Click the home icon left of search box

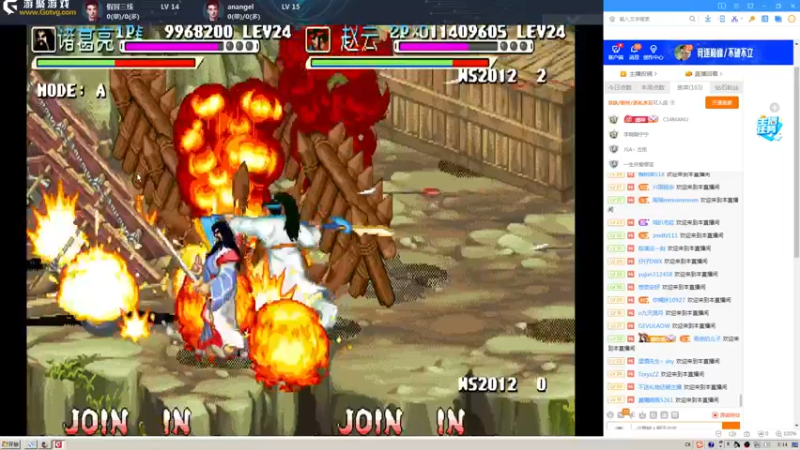[x=612, y=19]
